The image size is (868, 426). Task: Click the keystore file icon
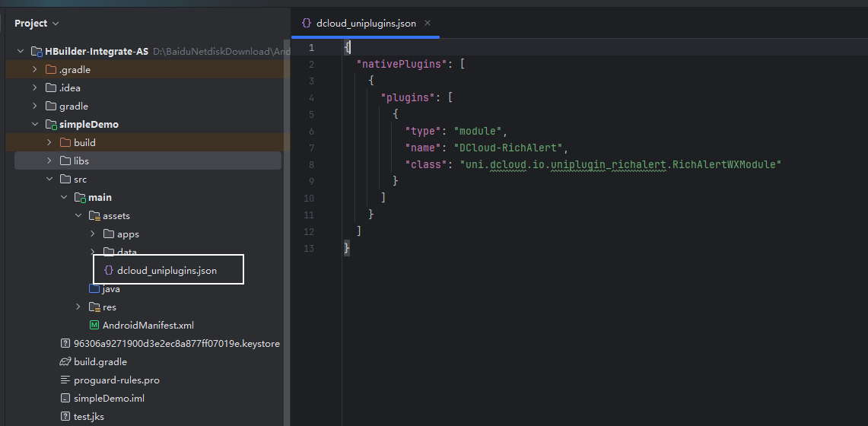click(65, 344)
